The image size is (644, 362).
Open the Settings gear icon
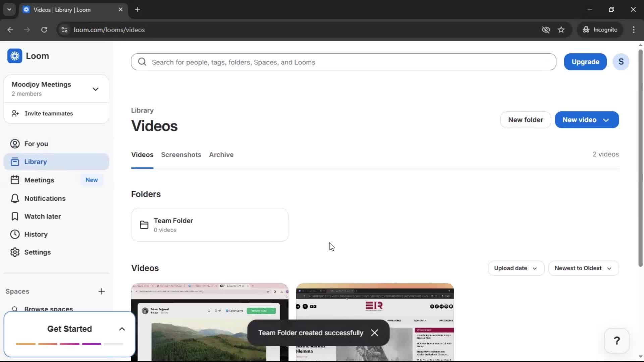pos(15,252)
